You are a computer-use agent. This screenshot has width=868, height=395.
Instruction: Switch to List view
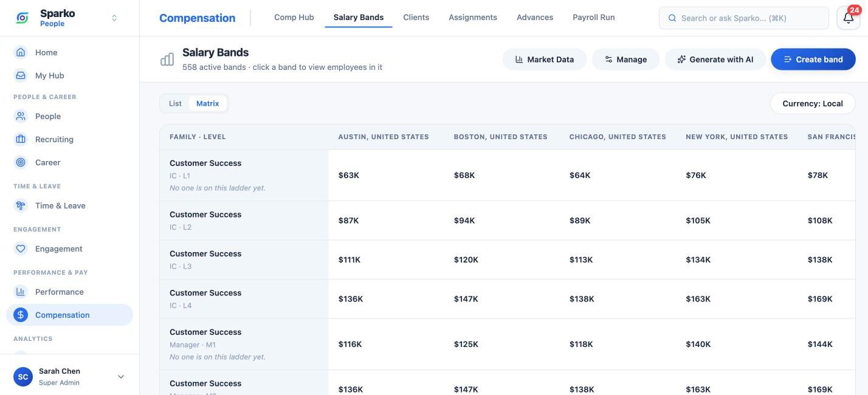pos(175,103)
